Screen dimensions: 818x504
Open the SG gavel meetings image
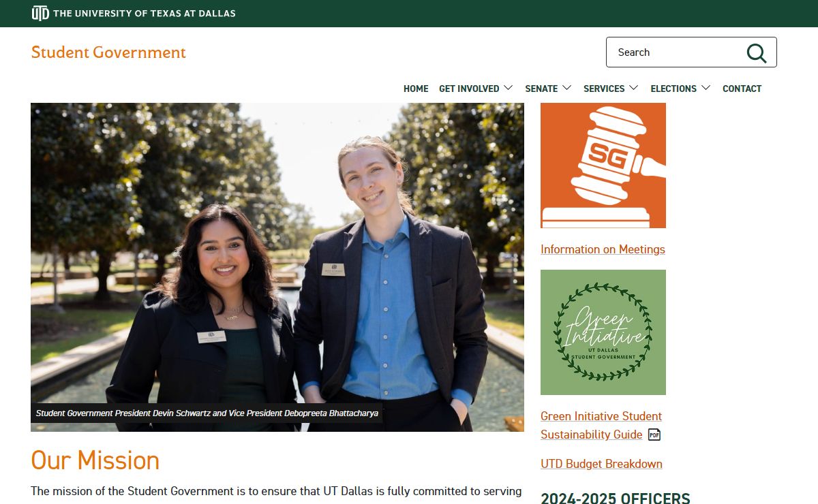pos(603,166)
